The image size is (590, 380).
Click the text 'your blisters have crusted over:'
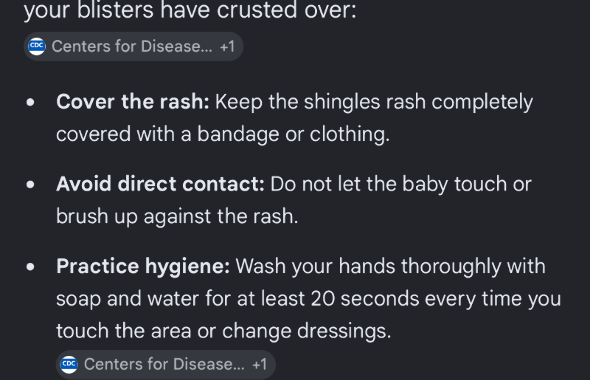pyautogui.click(x=190, y=9)
